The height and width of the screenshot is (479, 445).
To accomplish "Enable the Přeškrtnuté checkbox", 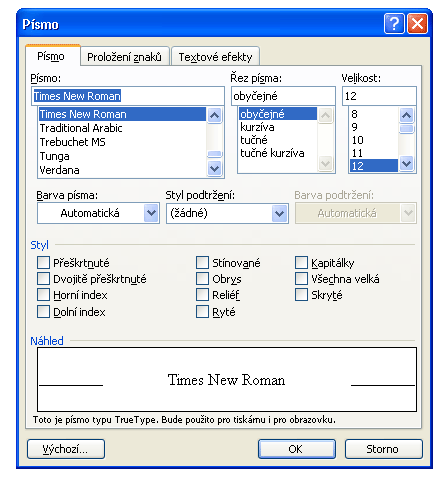I will coord(43,262).
